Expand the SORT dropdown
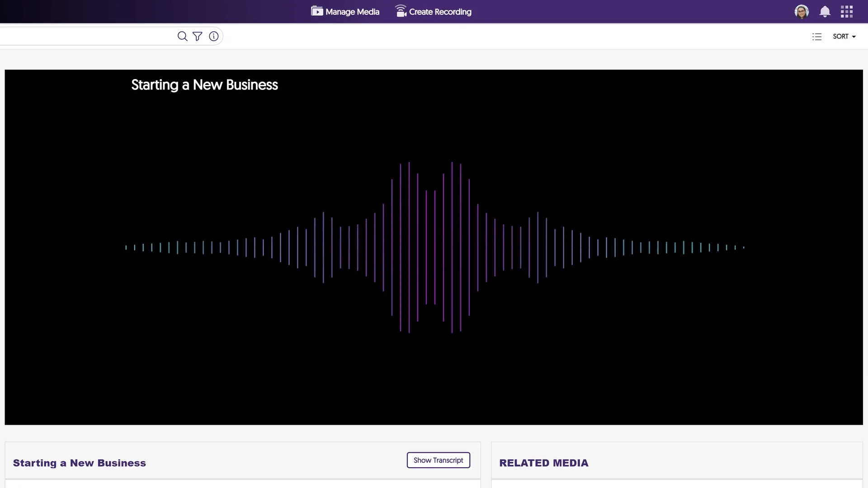The height and width of the screenshot is (488, 868). pos(844,37)
